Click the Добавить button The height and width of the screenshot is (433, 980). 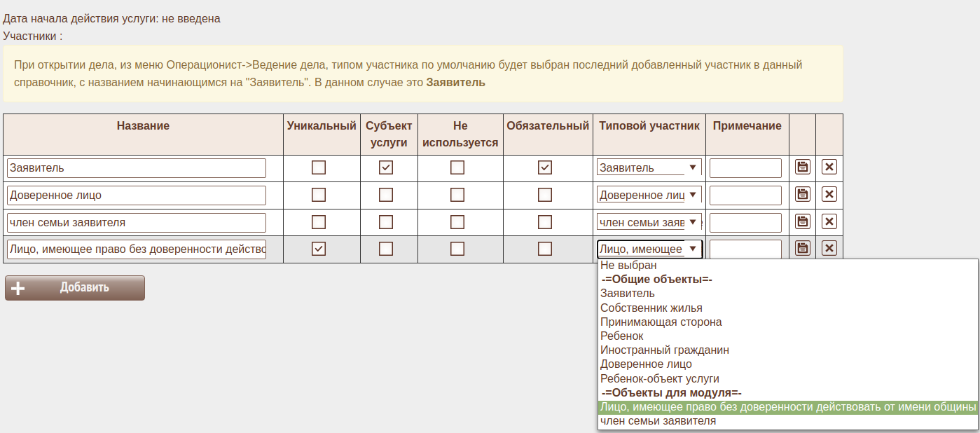pos(75,288)
